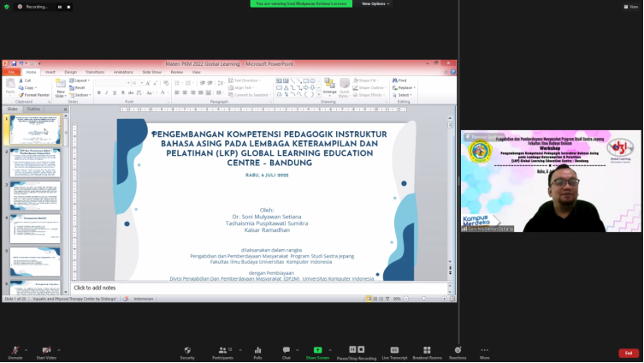Click the Save icon in Quick Access Toolbar
This screenshot has width=644, height=363.
click(14, 63)
